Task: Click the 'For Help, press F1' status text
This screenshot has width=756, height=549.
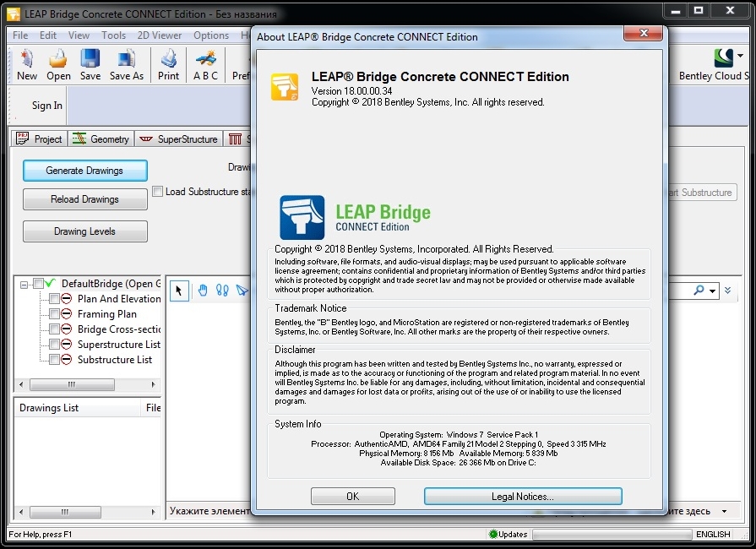Action: pyautogui.click(x=40, y=534)
